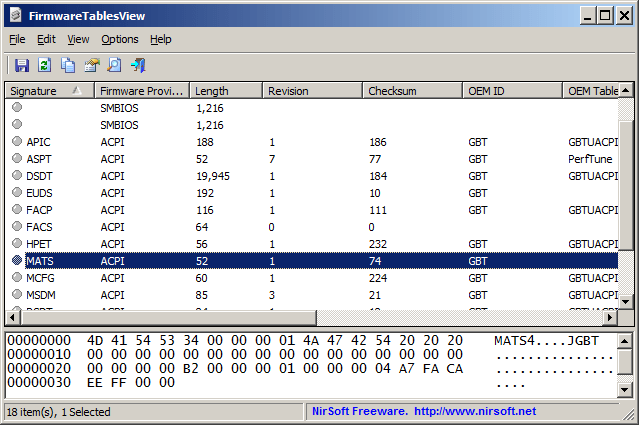Open the File menu
This screenshot has height=425, width=639.
tap(17, 39)
